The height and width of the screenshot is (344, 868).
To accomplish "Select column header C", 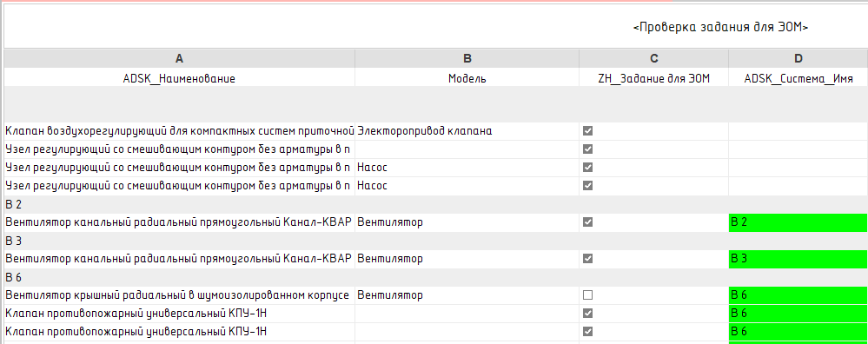I will [653, 58].
